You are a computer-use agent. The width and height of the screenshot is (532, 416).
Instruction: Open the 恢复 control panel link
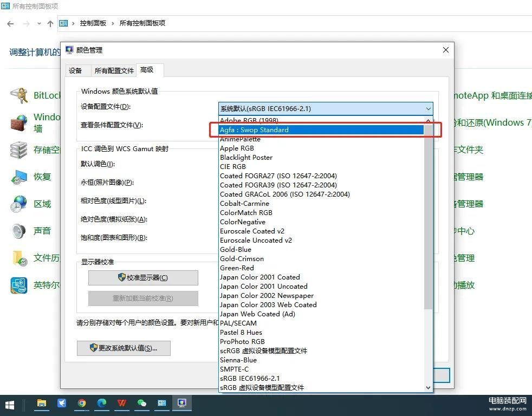(42, 177)
